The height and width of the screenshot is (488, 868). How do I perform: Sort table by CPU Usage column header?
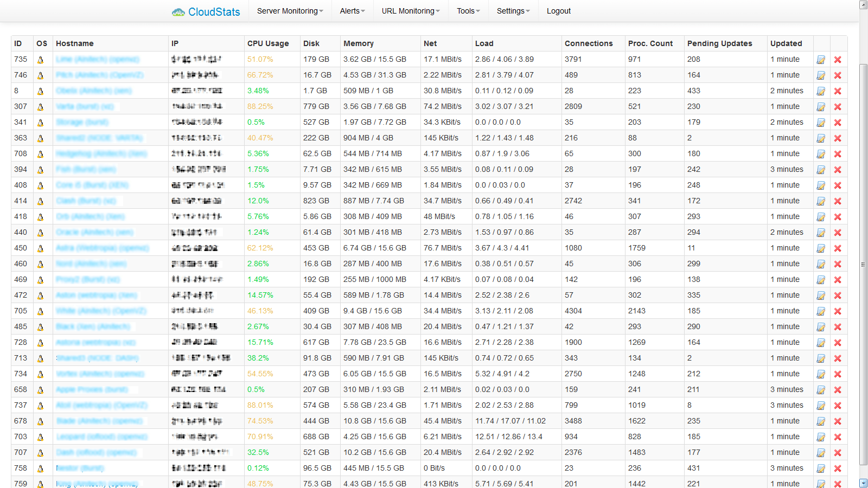click(x=268, y=43)
